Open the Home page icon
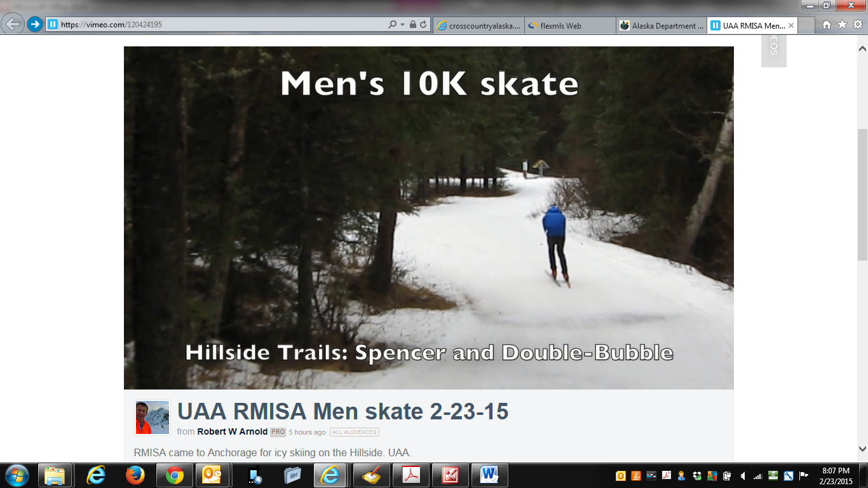 [826, 25]
